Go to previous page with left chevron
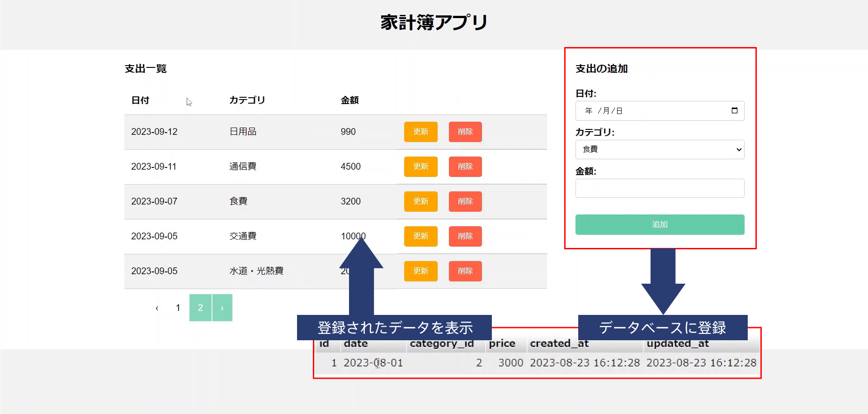Image resolution: width=868 pixels, height=414 pixels. 157,308
